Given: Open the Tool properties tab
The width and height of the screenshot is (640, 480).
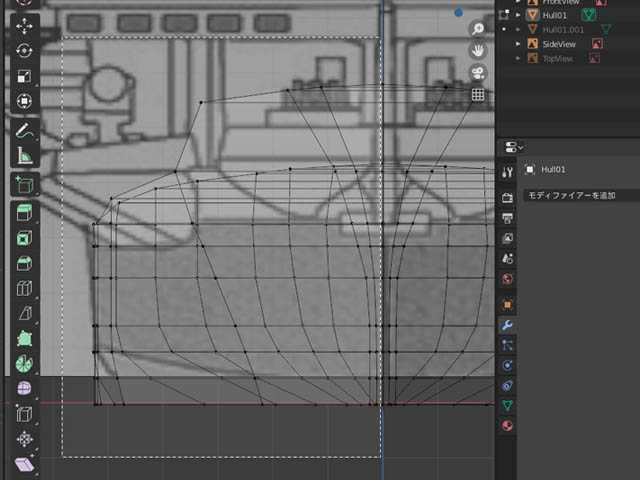Looking at the screenshot, I should [x=507, y=173].
